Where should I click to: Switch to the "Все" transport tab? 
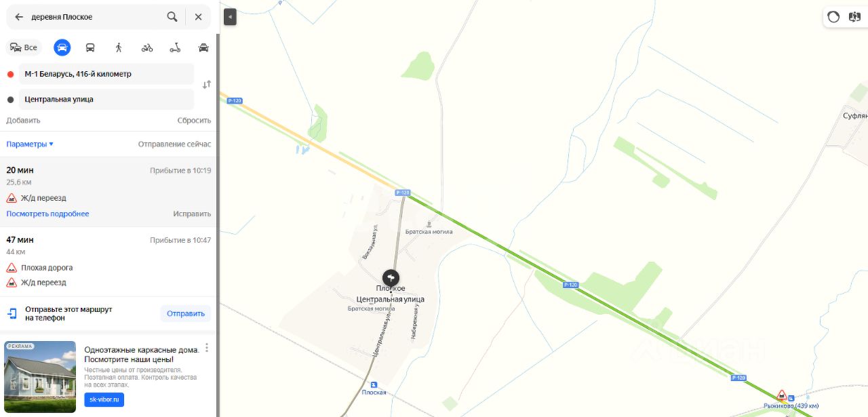click(24, 47)
